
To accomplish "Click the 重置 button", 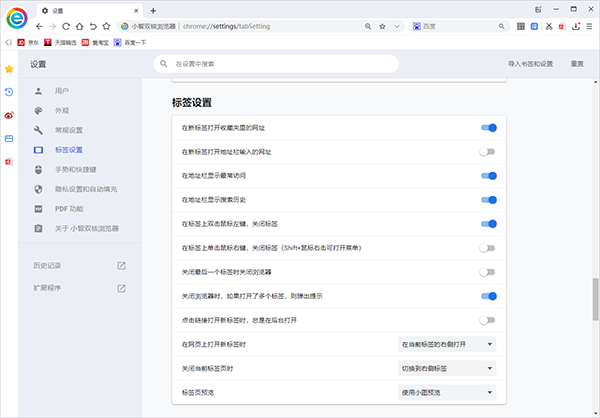I will point(576,64).
